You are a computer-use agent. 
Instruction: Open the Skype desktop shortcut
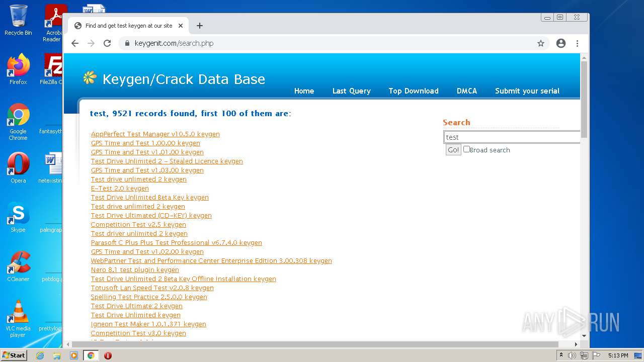point(18,217)
